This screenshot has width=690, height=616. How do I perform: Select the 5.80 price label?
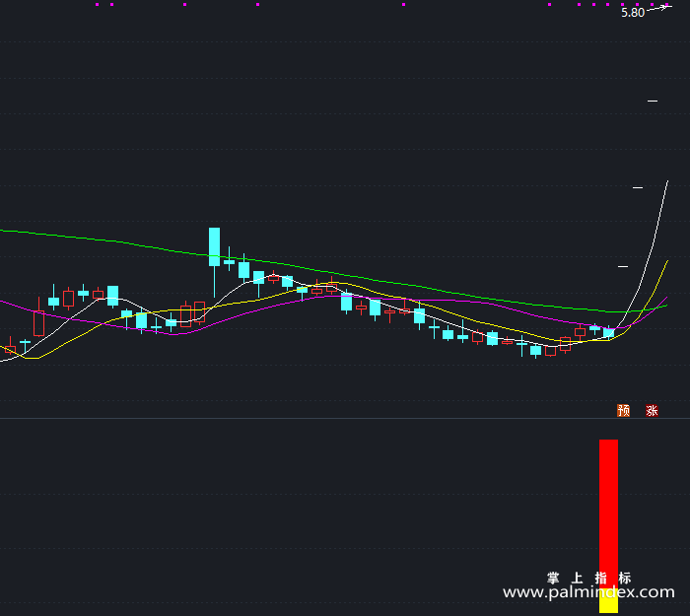633,13
